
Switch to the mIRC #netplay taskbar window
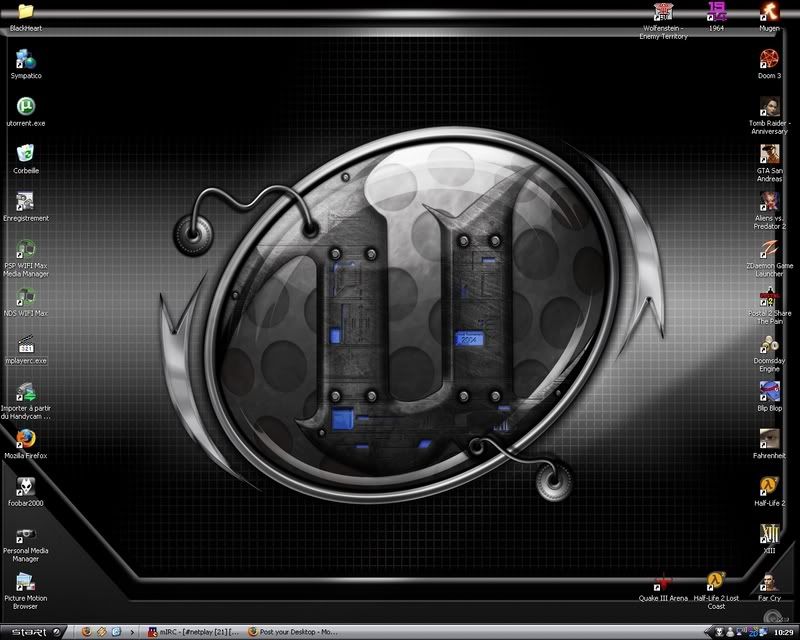point(193,632)
